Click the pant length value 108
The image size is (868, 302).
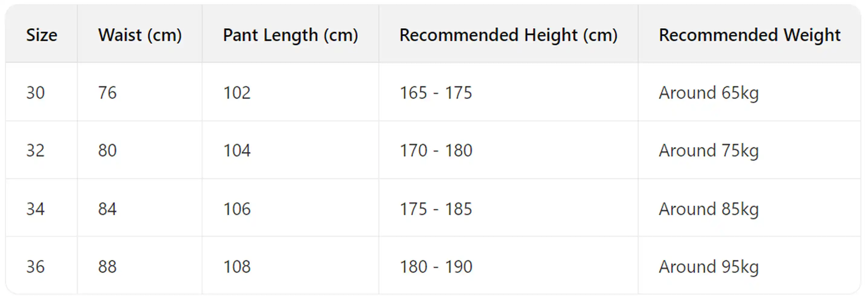[x=237, y=267]
